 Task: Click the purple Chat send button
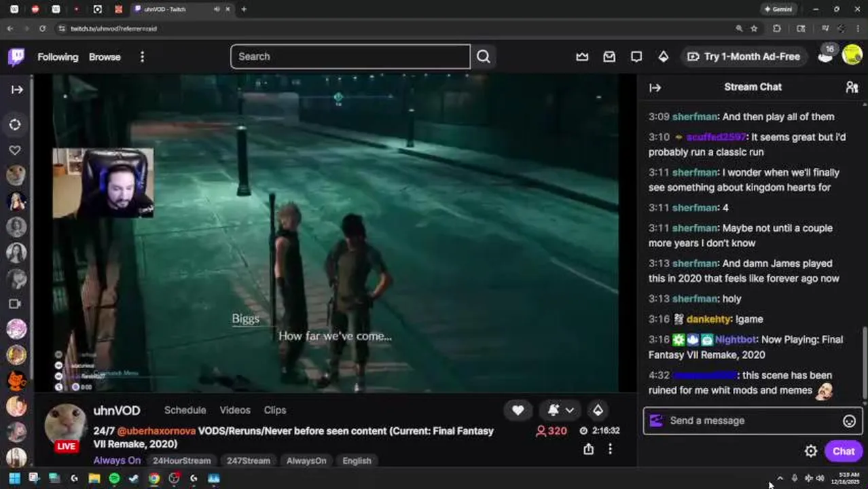tap(844, 451)
